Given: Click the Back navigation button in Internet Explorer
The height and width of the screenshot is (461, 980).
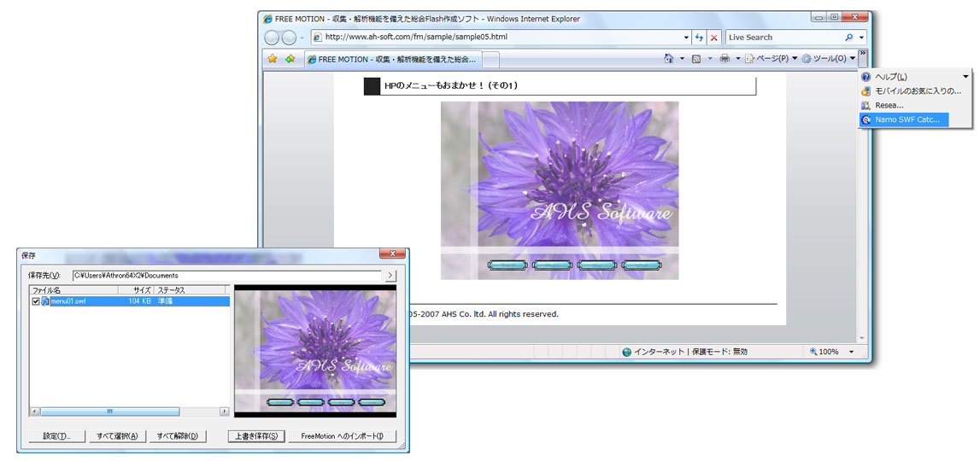Looking at the screenshot, I should tap(272, 38).
